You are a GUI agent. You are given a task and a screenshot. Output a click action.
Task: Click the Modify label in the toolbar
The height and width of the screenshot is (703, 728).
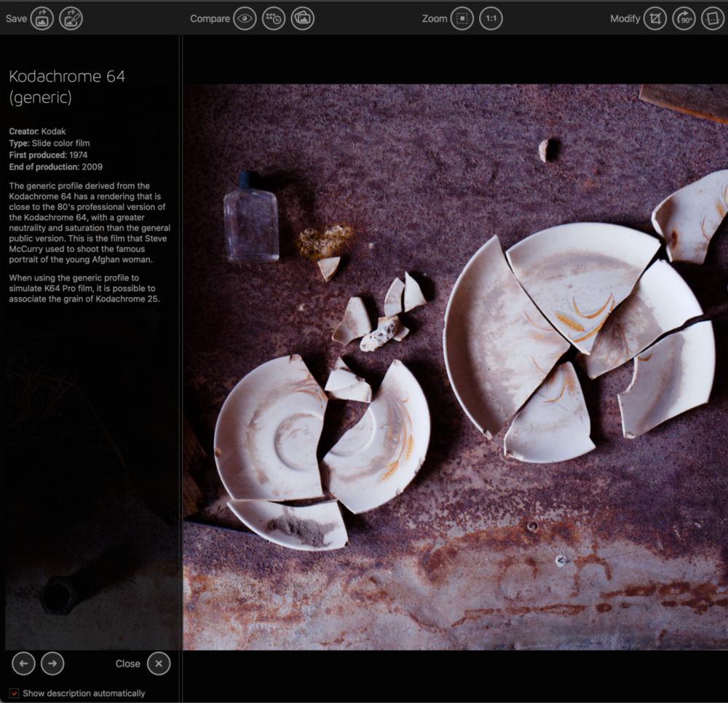pyautogui.click(x=625, y=18)
